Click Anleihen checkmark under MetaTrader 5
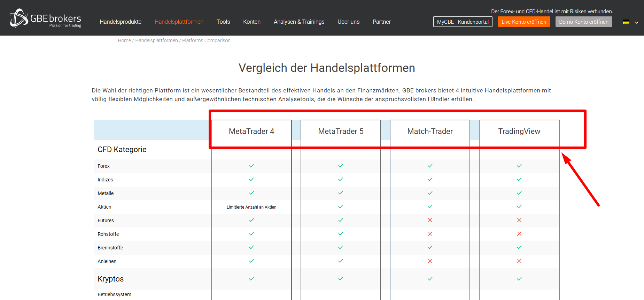The height and width of the screenshot is (300, 644). click(341, 261)
